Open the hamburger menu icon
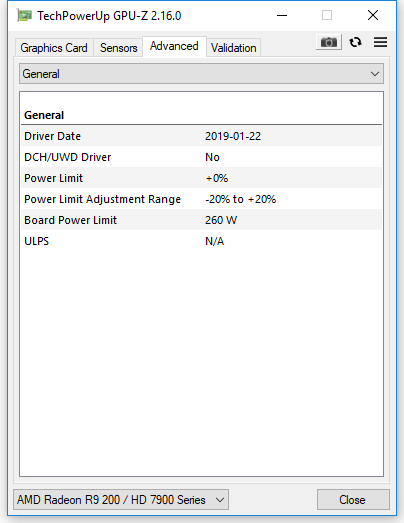This screenshot has height=523, width=404. (x=380, y=42)
